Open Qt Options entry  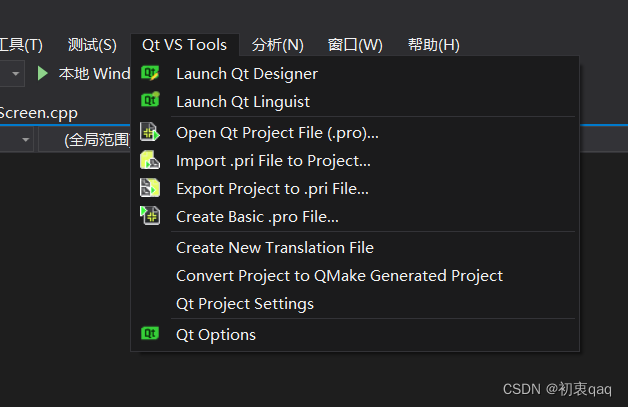(355, 334)
